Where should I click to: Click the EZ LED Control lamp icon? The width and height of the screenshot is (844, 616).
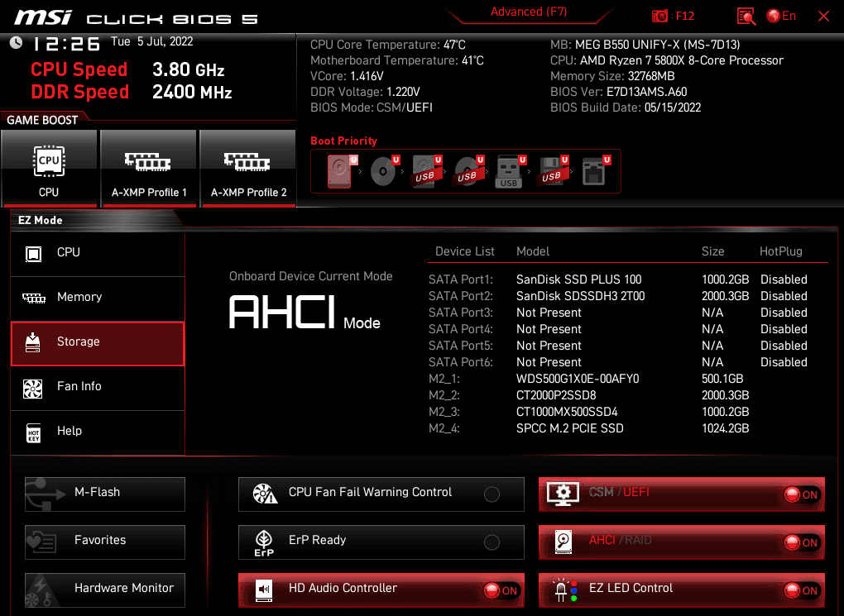coord(566,590)
